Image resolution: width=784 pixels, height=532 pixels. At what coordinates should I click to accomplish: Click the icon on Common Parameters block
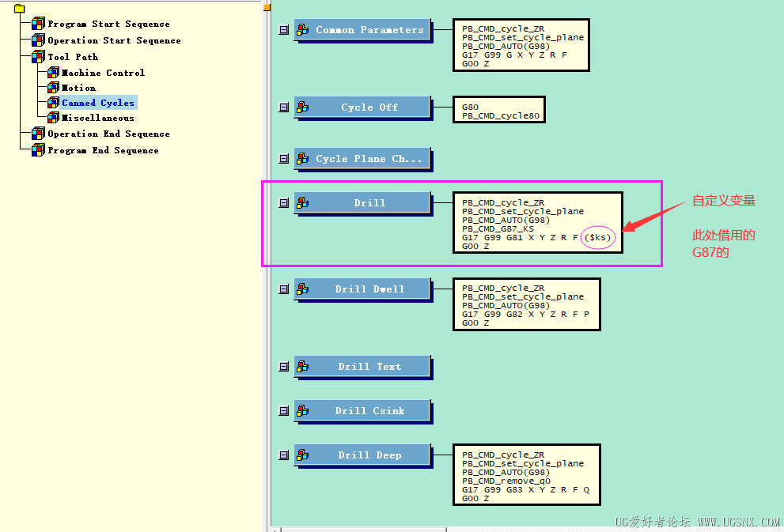pyautogui.click(x=302, y=30)
